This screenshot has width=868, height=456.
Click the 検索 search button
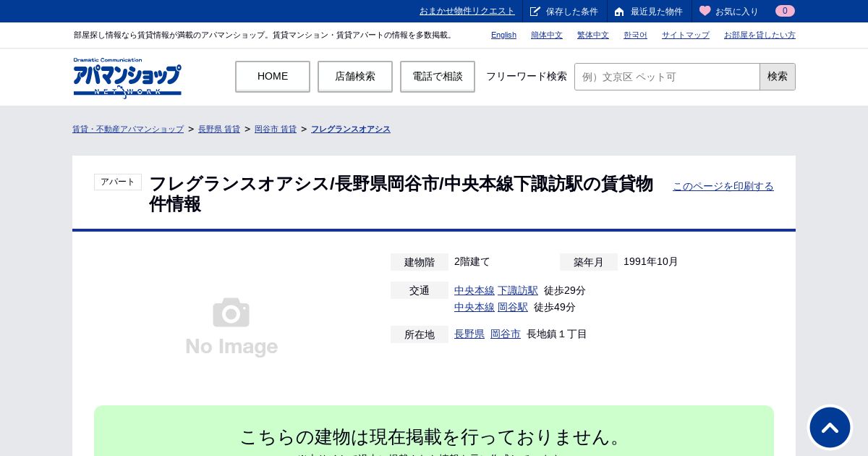pos(778,77)
